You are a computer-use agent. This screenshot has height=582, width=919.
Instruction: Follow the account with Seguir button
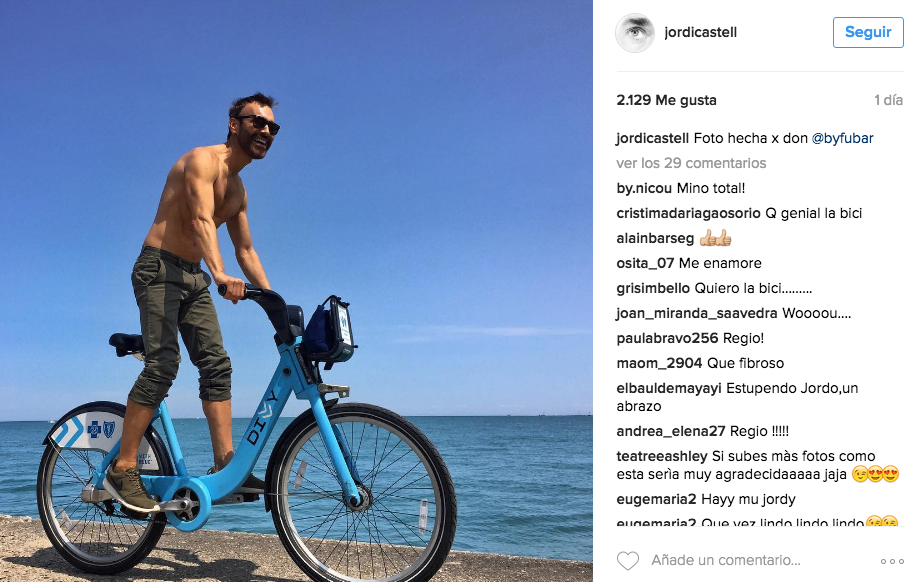tap(868, 32)
